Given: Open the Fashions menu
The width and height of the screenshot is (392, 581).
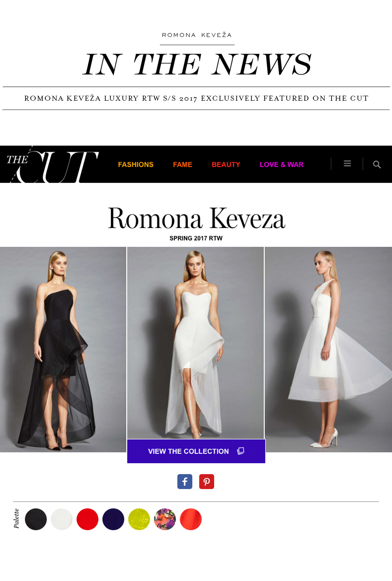Looking at the screenshot, I should pos(136,165).
